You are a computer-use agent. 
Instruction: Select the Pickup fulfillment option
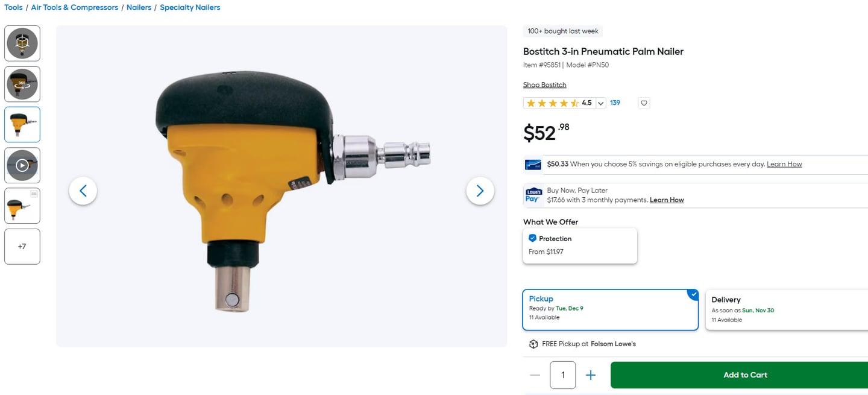tap(610, 310)
